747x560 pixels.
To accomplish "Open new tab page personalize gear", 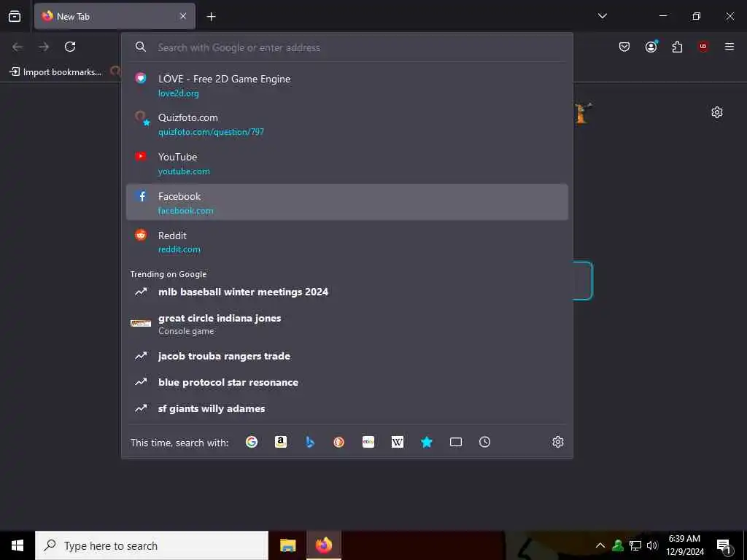I will [717, 112].
